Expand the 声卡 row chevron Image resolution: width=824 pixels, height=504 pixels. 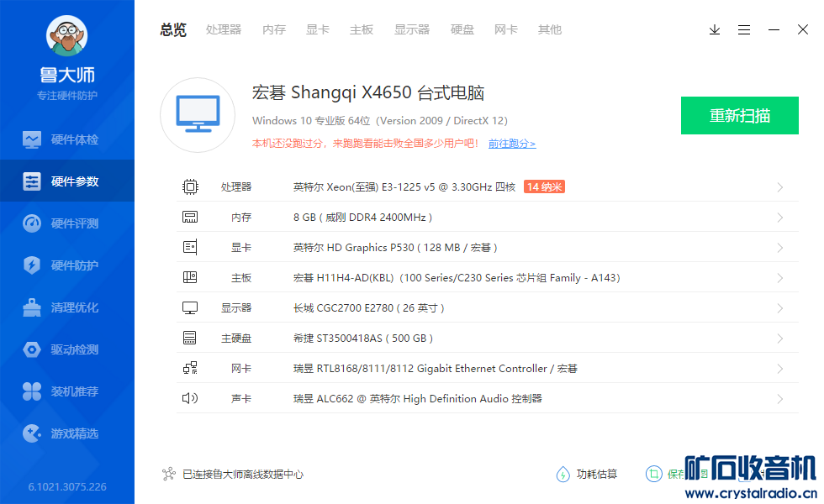780,399
